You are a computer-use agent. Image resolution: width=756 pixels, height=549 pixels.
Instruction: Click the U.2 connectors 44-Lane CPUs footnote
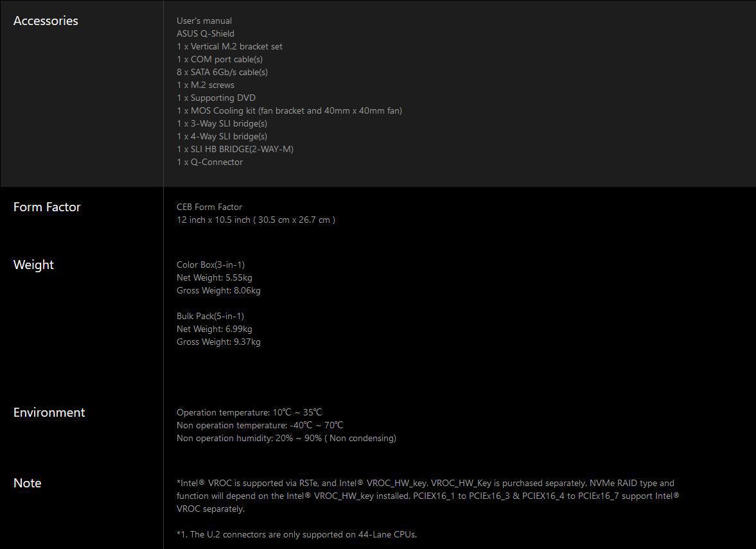click(x=297, y=534)
